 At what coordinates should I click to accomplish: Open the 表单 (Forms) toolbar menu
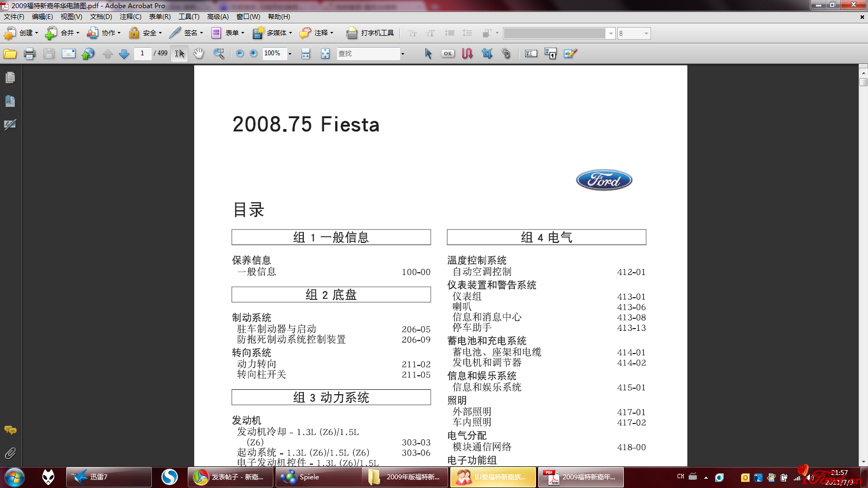227,33
